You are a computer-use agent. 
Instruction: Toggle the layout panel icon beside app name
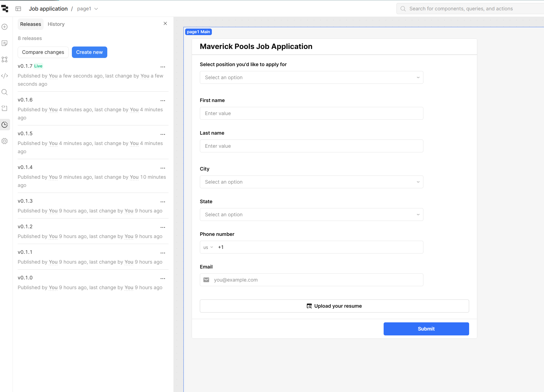tap(18, 9)
